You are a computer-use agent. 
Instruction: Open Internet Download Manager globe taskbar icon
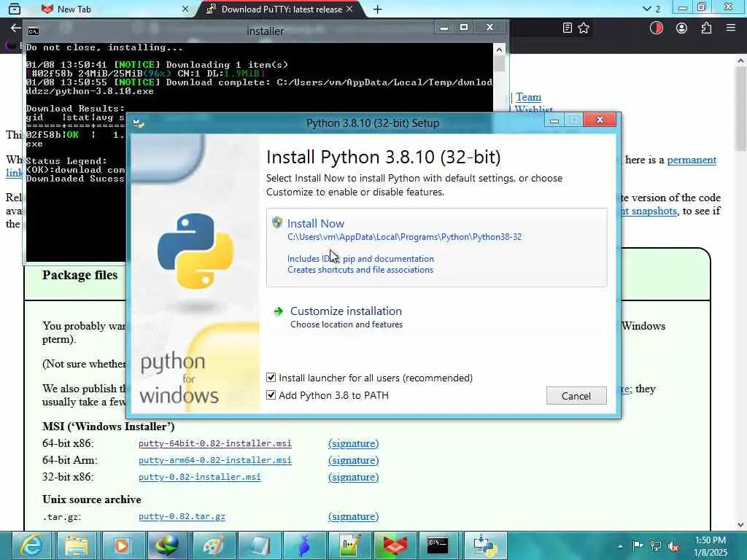(x=167, y=545)
